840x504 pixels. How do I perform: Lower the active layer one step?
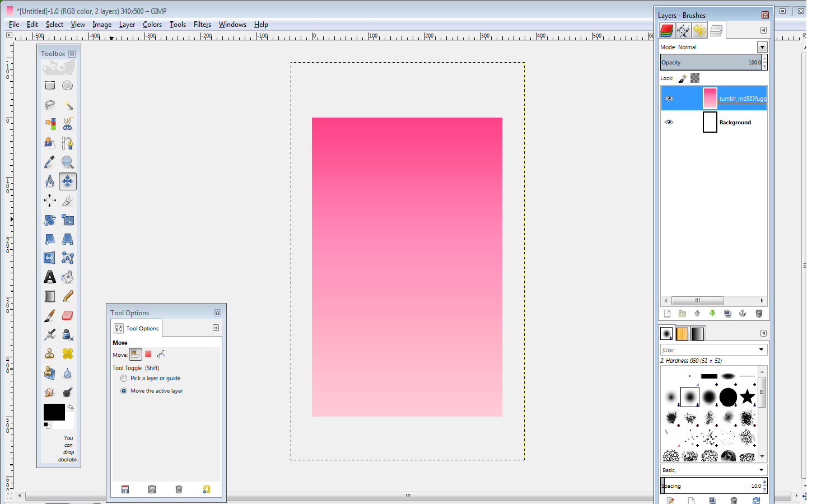pyautogui.click(x=712, y=314)
